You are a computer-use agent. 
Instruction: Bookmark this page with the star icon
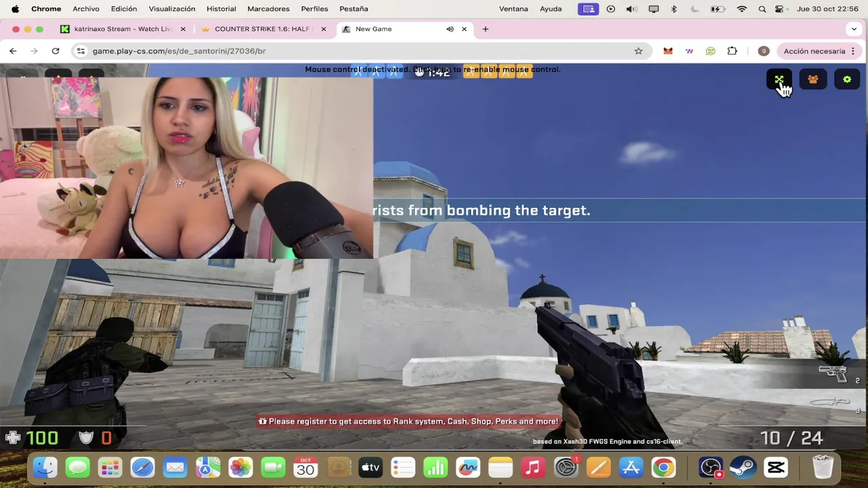coord(638,51)
